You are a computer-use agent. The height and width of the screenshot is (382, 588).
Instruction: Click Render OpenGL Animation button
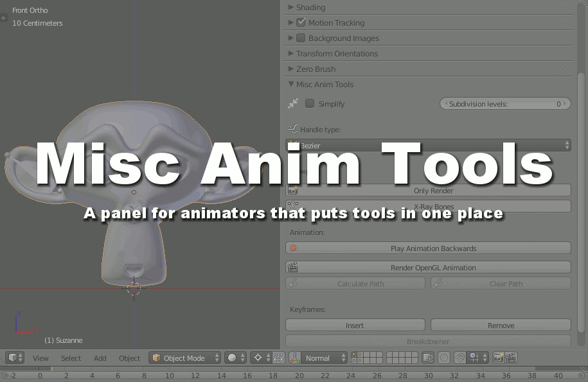point(428,267)
